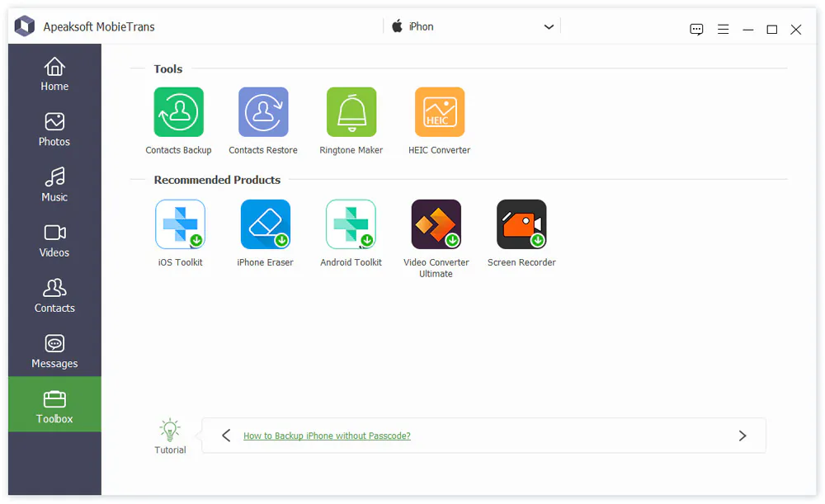Screen dimensions: 825x504
Task: Open the Ringtone Maker
Action: pyautogui.click(x=351, y=111)
